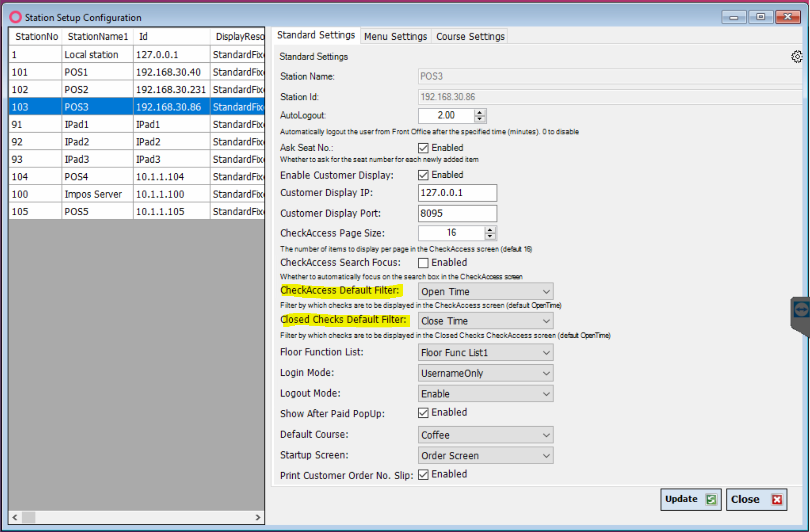Viewport: 810px width, 532px height.
Task: Open the Closed Checks Default Filter dropdown
Action: pos(485,321)
